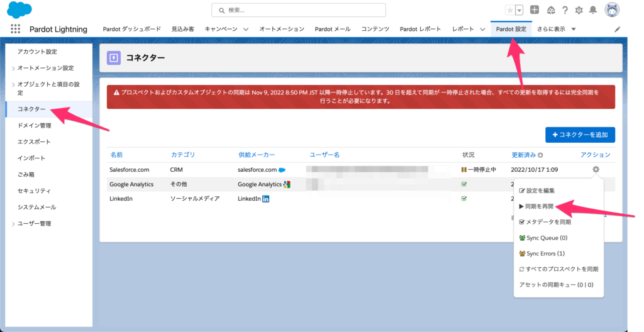Click the paused status icon
The image size is (644, 332).
pos(464,170)
